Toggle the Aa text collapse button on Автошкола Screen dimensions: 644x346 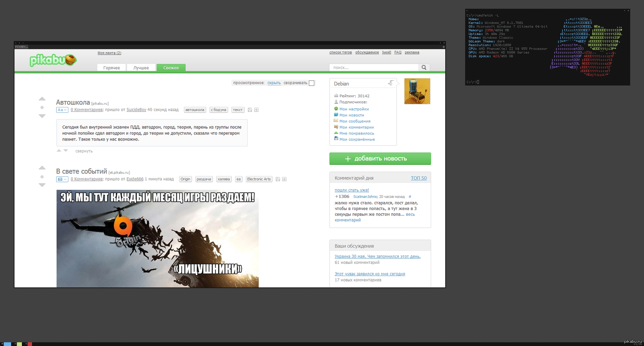(x=62, y=110)
